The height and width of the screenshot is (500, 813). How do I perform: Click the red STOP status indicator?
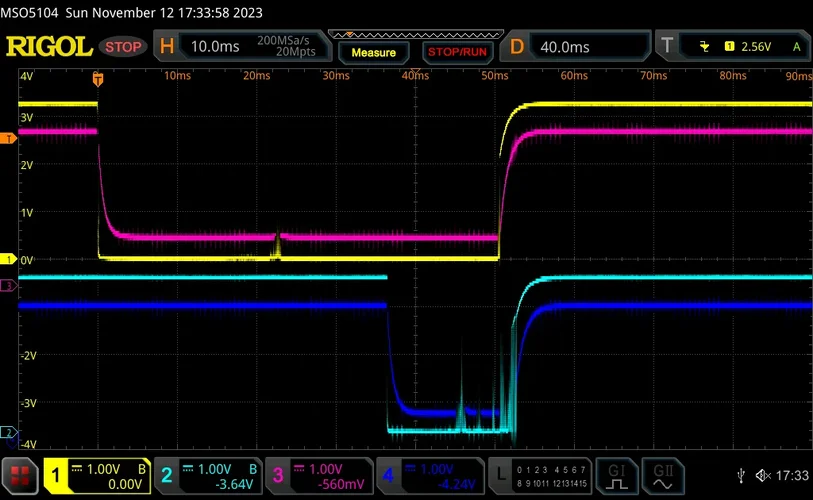[x=124, y=47]
